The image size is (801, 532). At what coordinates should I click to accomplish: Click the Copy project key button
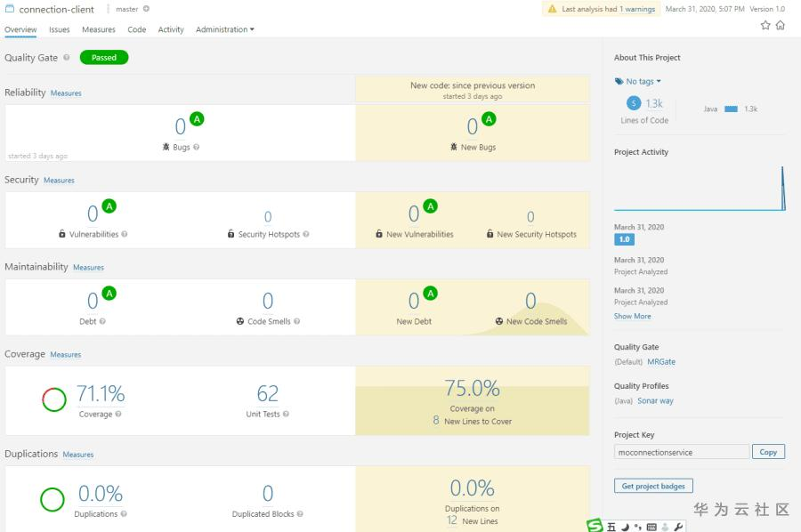coord(768,452)
